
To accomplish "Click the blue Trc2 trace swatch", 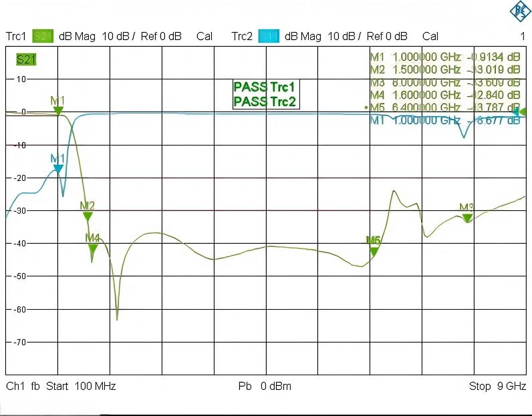I will coord(269,36).
